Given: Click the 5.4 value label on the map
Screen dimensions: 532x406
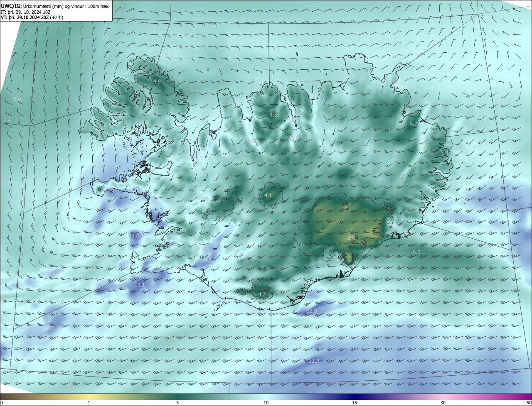Looking at the screenshot, I should point(444,153).
